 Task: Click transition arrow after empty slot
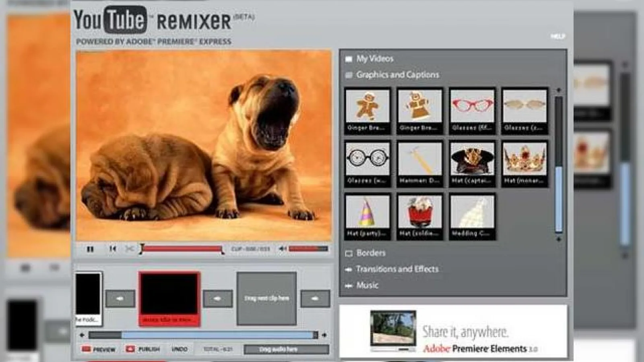click(315, 299)
